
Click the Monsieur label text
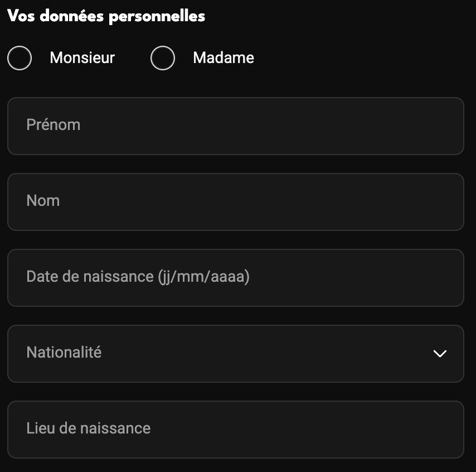(82, 58)
